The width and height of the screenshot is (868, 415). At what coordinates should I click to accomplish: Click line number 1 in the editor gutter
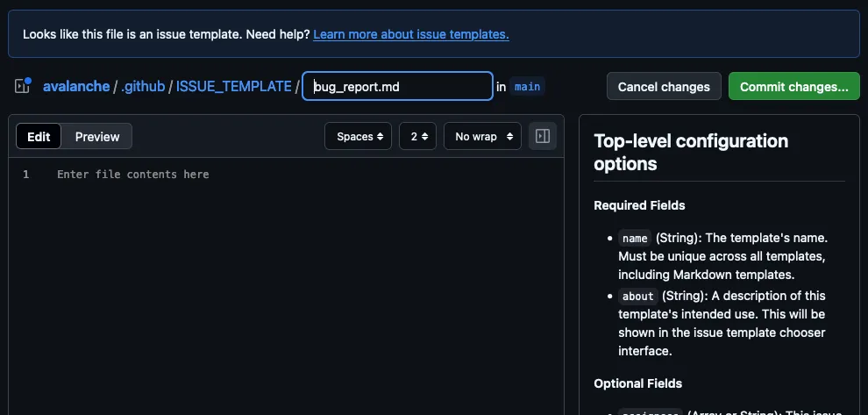[26, 175]
